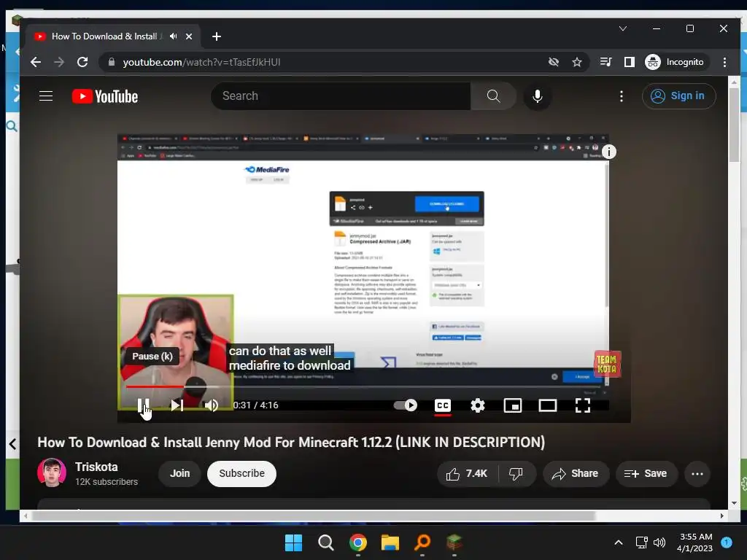Viewport: 747px width, 560px height.
Task: Switch to Chrome in the taskbar
Action: pyautogui.click(x=357, y=542)
